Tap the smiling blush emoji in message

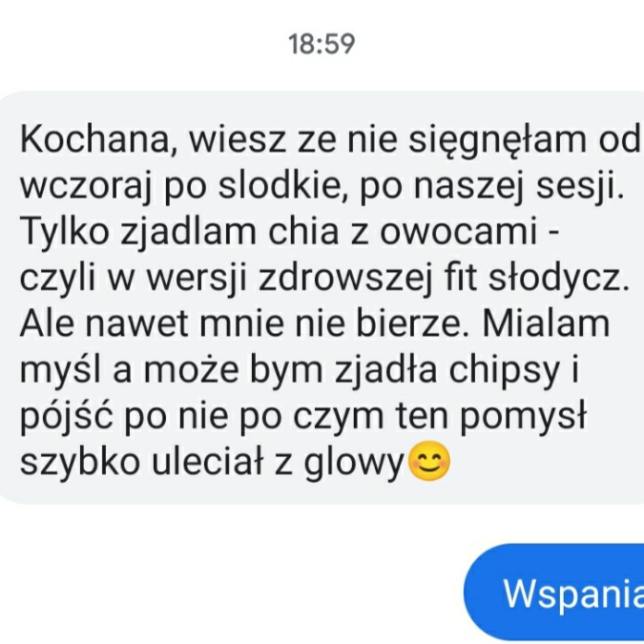point(429,461)
